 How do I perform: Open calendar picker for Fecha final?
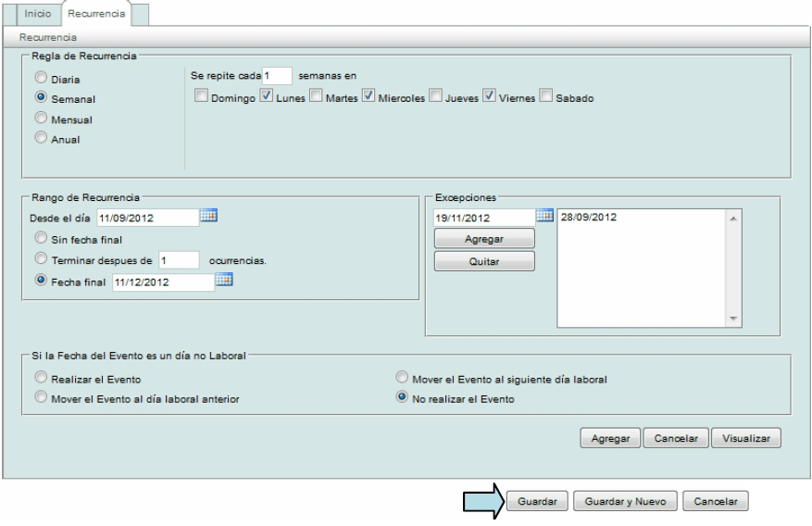coord(224,282)
